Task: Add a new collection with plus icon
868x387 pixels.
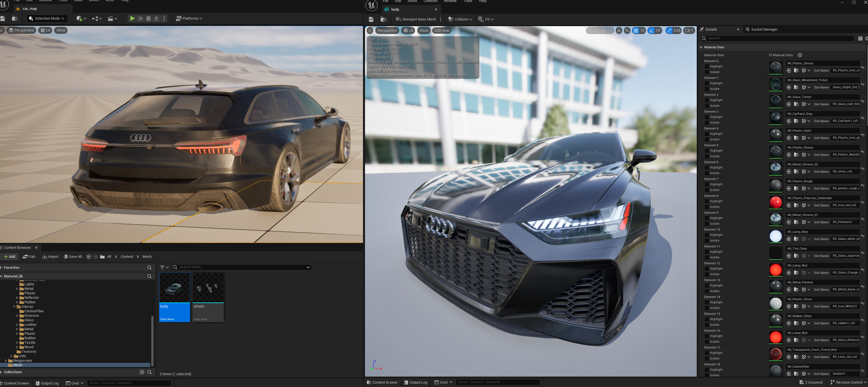Action: pos(142,372)
